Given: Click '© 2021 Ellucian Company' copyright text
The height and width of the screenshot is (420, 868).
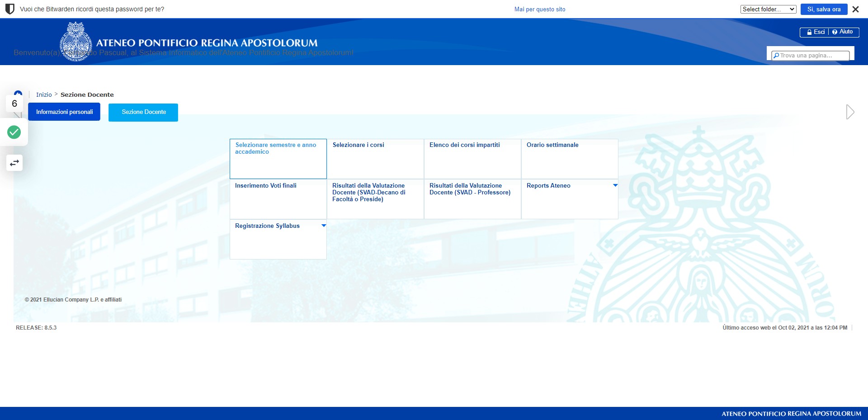Looking at the screenshot, I should (x=73, y=300).
